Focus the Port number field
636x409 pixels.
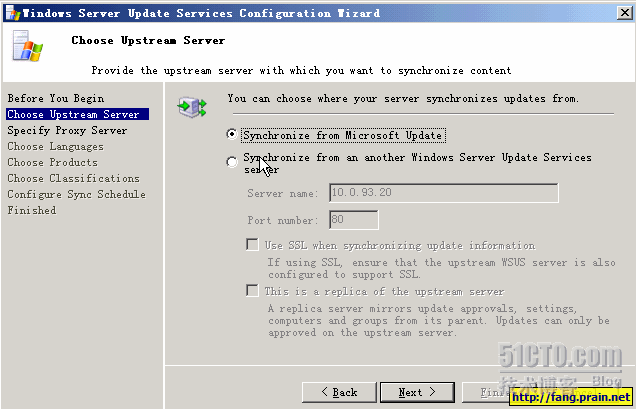click(x=354, y=220)
